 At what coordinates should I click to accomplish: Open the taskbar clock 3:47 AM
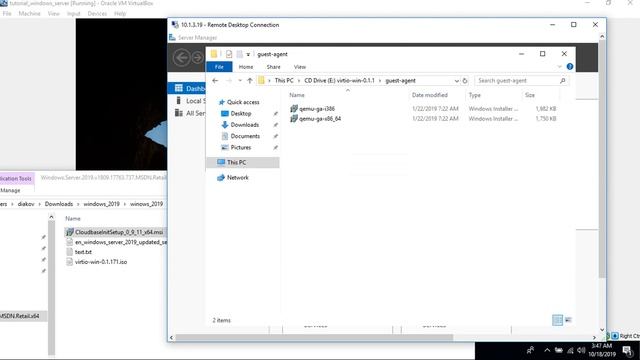click(x=602, y=350)
